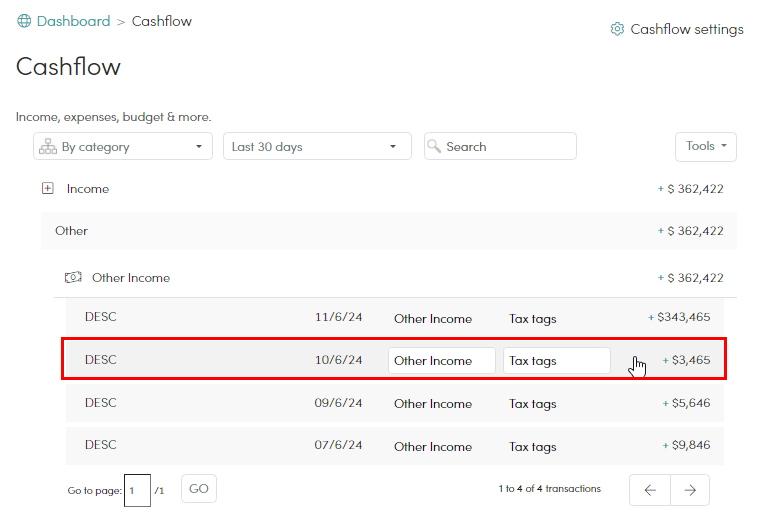768x514 pixels.
Task: Click the Other Income money icon
Action: tap(73, 277)
